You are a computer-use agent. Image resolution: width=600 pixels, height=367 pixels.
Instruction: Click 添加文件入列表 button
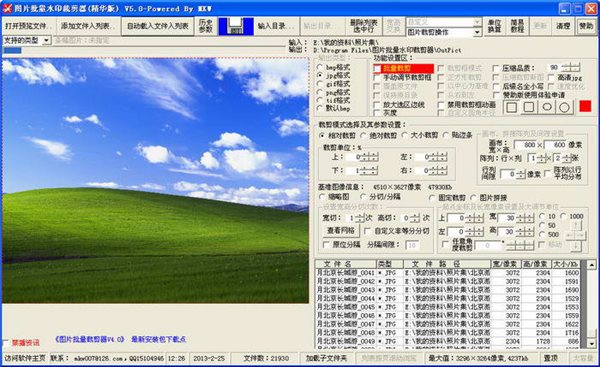(88, 26)
